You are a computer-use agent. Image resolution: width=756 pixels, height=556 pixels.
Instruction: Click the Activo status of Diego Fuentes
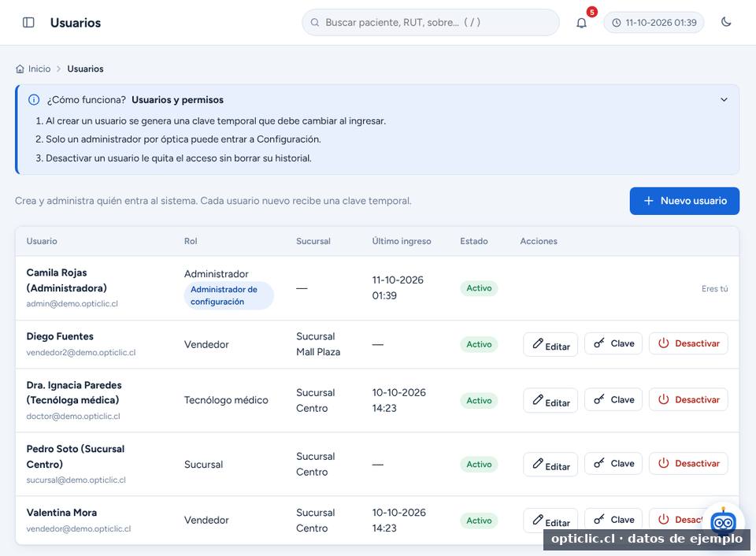point(479,344)
